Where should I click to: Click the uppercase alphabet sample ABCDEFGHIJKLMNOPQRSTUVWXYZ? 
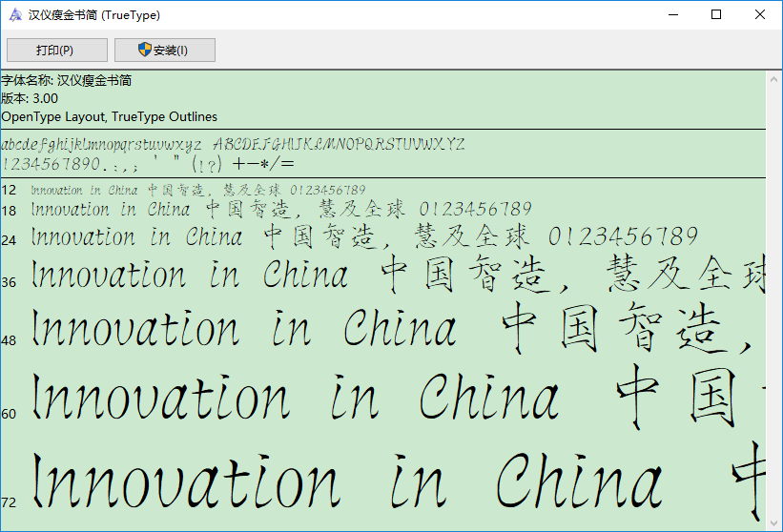pyautogui.click(x=340, y=145)
